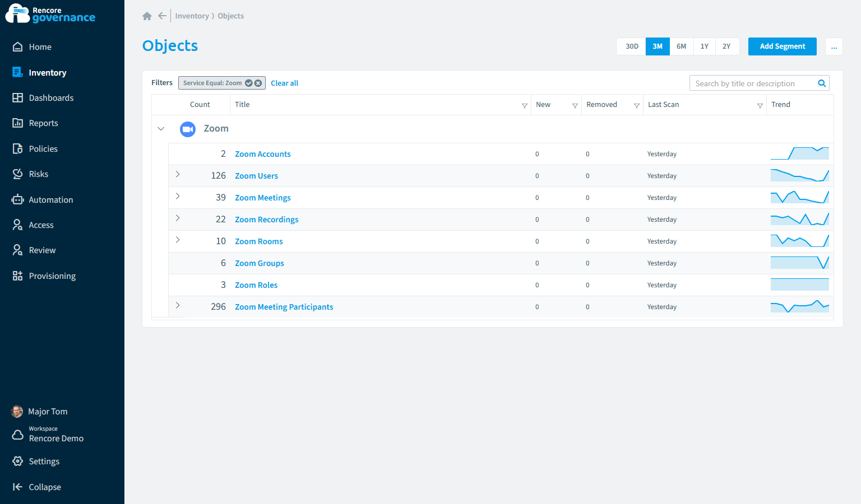Image resolution: width=861 pixels, height=504 pixels.
Task: Click the Zoom Meetings trend chart
Action: 800,197
